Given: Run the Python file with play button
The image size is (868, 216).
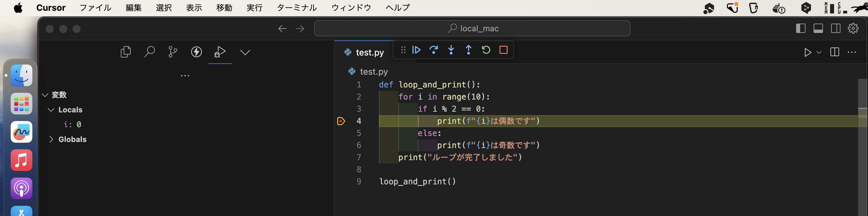Looking at the screenshot, I should coord(808,52).
